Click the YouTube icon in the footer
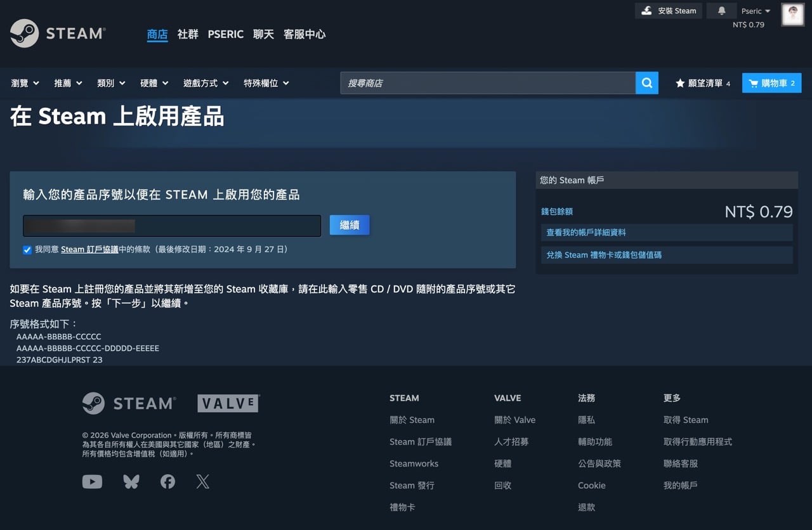The image size is (812, 530). [x=92, y=482]
